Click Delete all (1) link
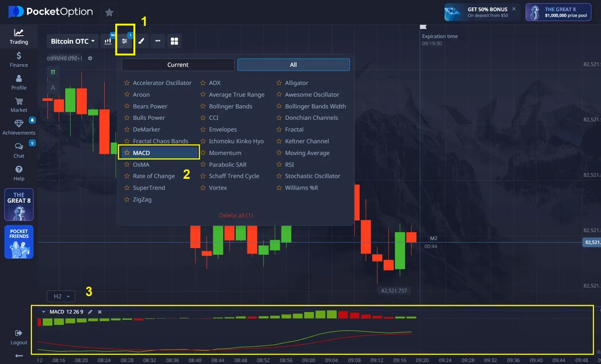601x364 pixels. 236,215
